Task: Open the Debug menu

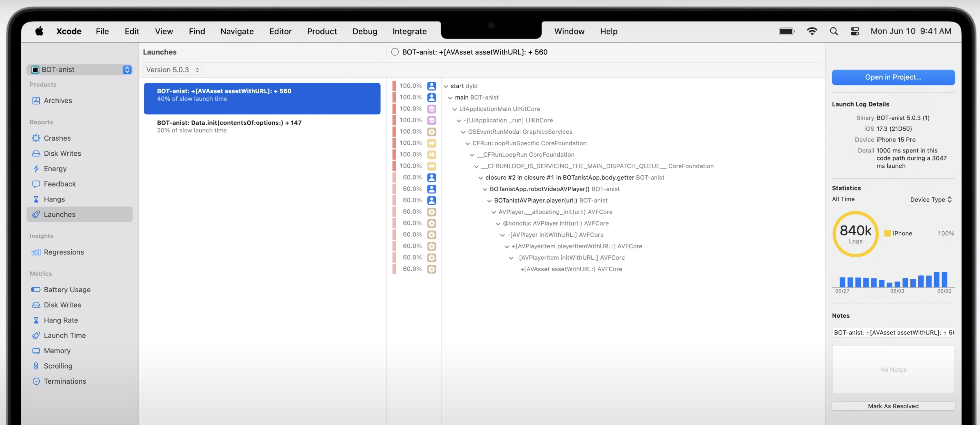Action: tap(365, 31)
